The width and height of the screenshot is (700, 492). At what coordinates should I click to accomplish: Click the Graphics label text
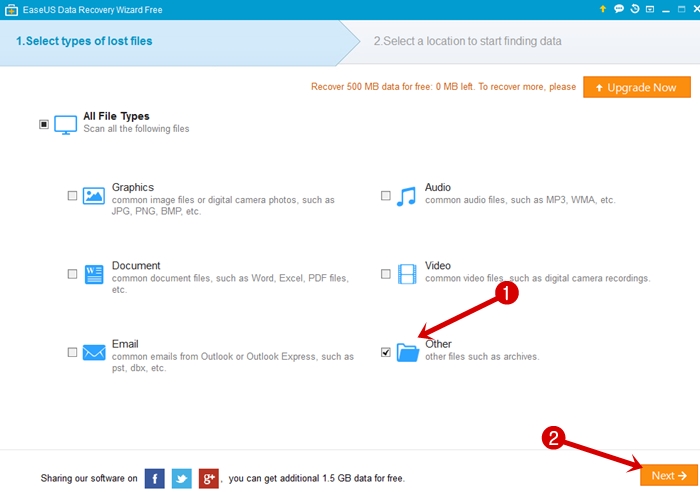click(x=133, y=187)
